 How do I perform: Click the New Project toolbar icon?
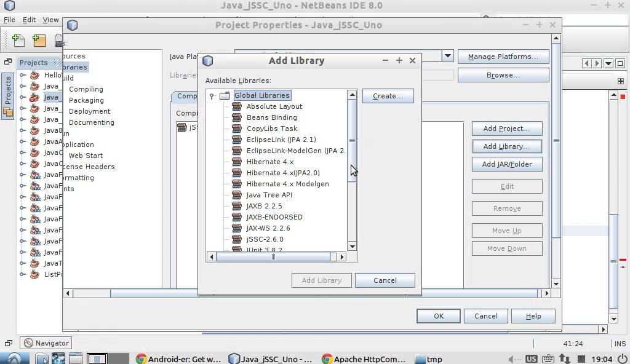click(x=39, y=40)
